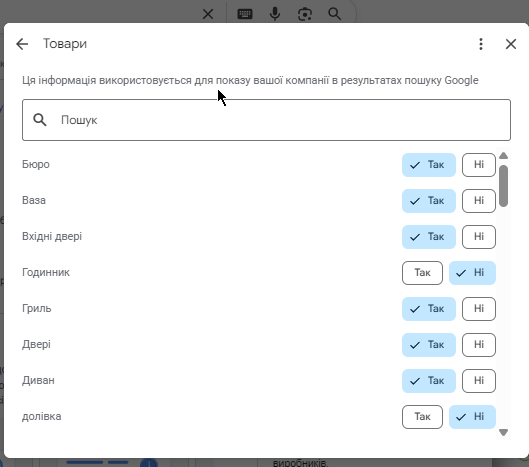Open the three-dot more options menu
Screen dimensions: 529x467
(x=481, y=44)
